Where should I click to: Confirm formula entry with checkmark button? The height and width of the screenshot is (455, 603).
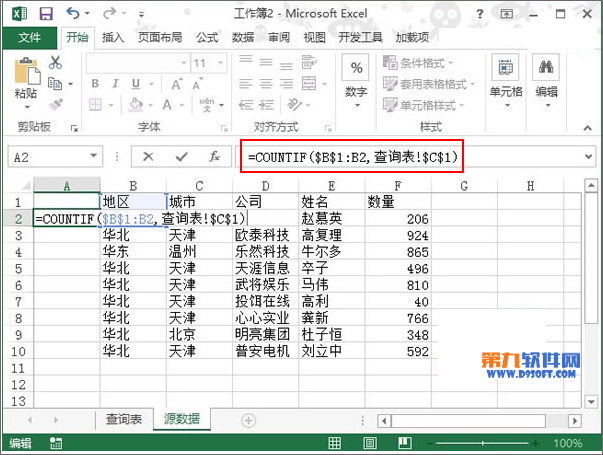pos(182,156)
